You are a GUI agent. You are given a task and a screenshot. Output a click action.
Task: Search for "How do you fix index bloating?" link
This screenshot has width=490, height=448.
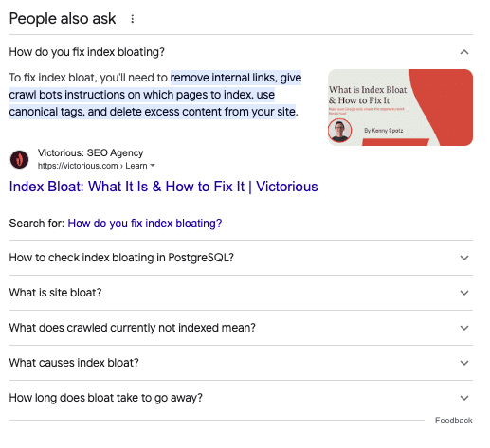tap(145, 224)
